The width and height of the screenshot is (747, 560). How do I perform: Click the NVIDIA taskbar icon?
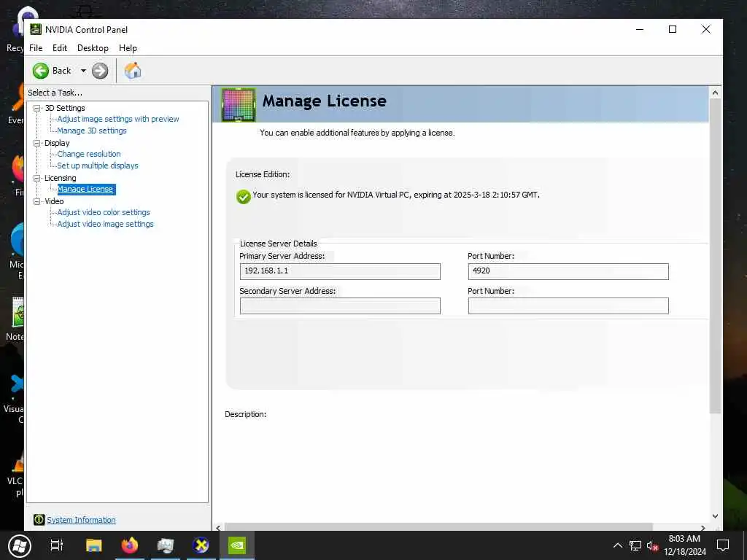(x=237, y=545)
